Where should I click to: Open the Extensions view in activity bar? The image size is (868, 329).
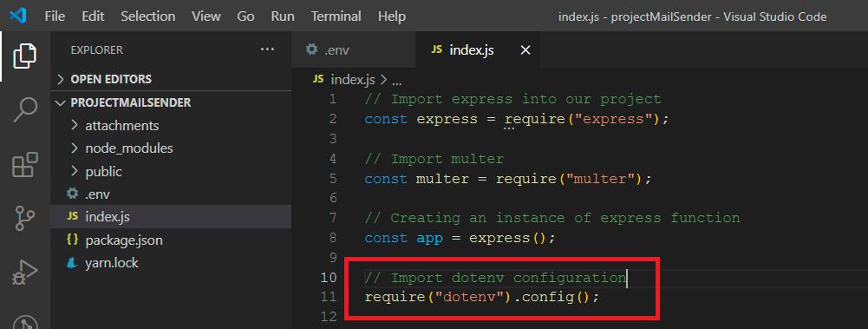point(25,165)
